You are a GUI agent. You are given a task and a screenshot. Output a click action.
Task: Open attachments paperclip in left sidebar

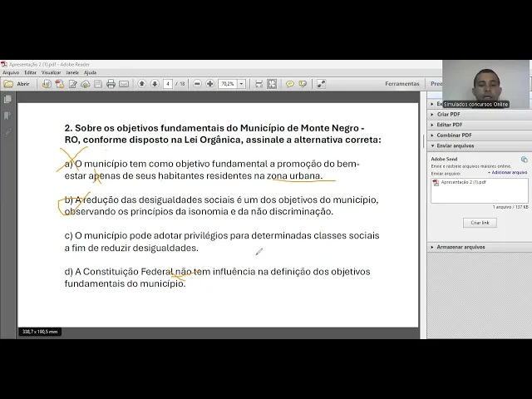(7, 132)
